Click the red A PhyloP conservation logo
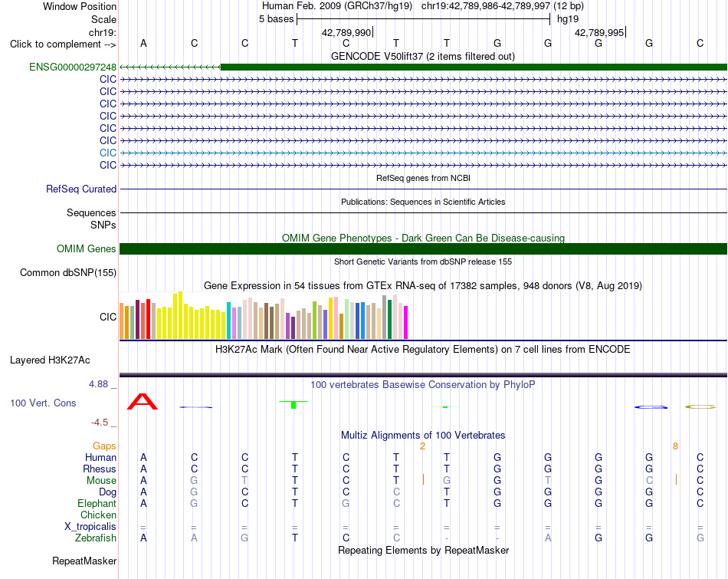 [x=143, y=402]
